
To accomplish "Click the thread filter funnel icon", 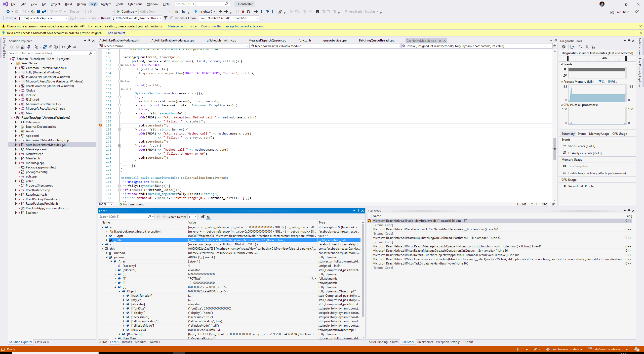I will pos(166,18).
